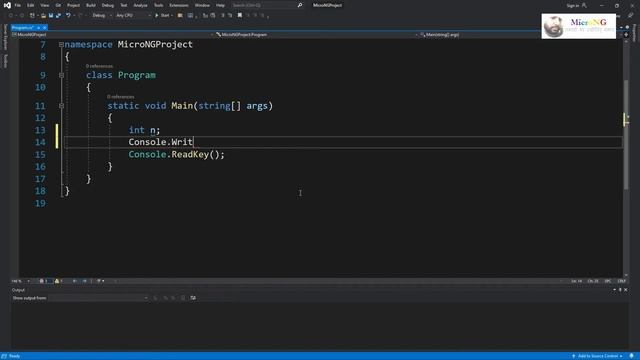640x360 pixels.
Task: Open the Build menu
Action: coord(91,5)
